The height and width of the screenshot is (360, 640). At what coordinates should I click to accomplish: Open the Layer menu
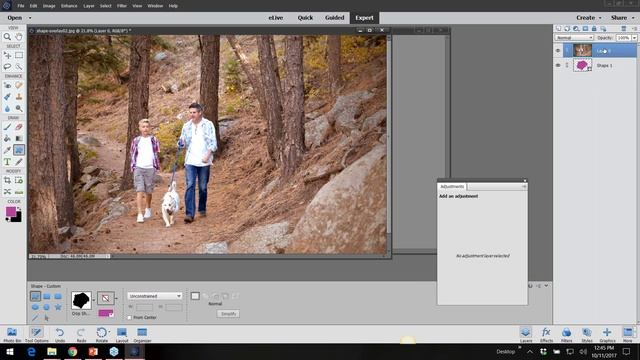pyautogui.click(x=89, y=6)
